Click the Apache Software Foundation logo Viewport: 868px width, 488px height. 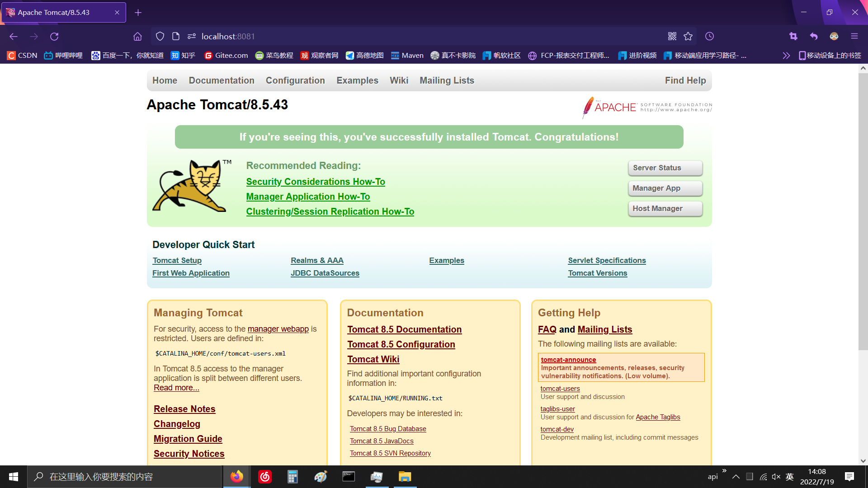pos(647,107)
